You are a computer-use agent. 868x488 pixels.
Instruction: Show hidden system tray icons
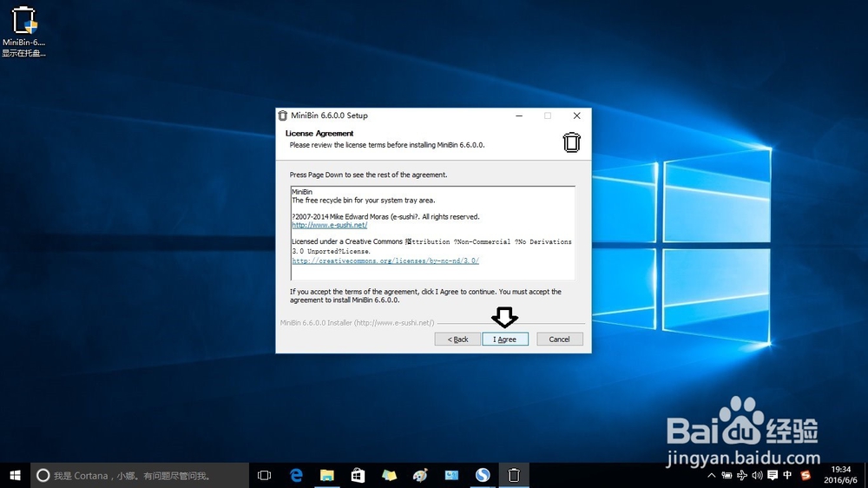pos(712,475)
